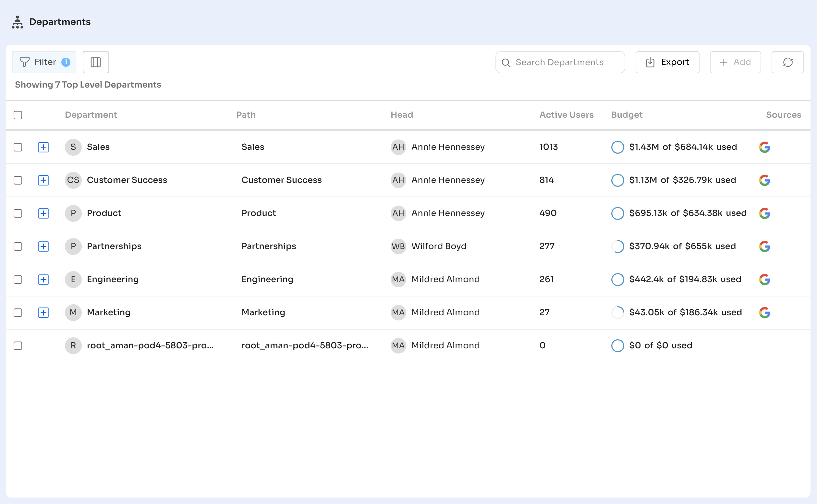Viewport: 817px width, 504px height.
Task: Focus the Search Departments field
Action: (560, 62)
